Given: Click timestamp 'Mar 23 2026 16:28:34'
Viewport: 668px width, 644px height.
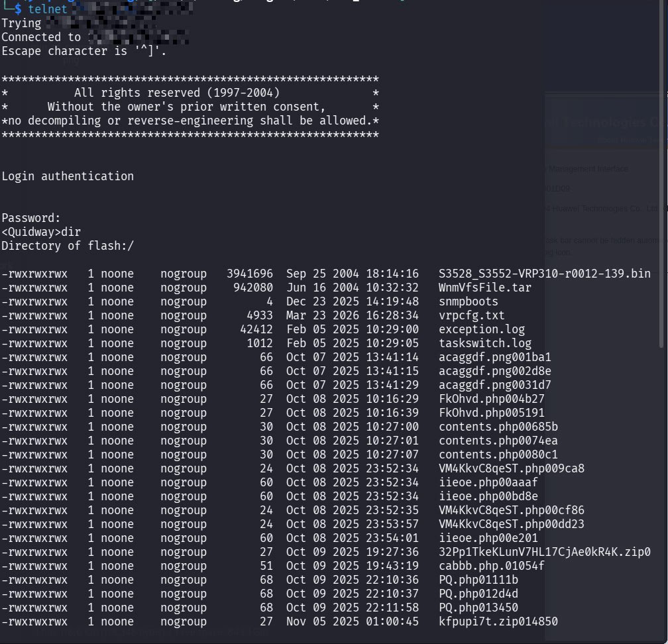Looking at the screenshot, I should (x=353, y=315).
